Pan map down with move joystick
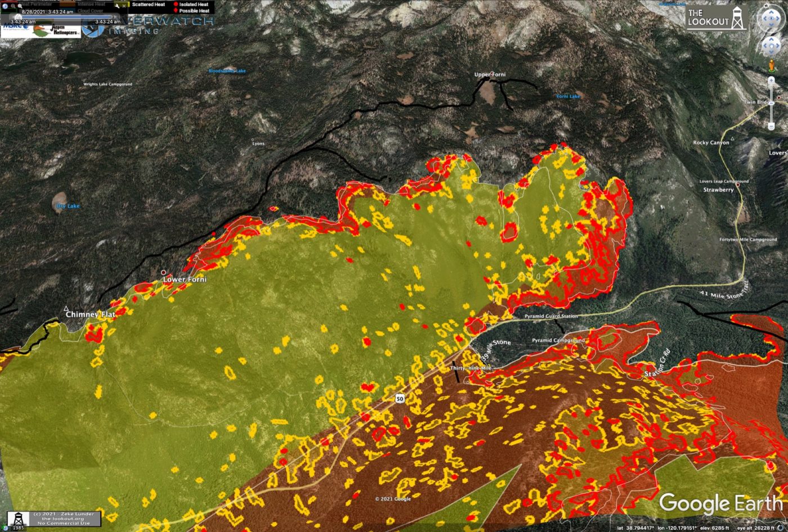This screenshot has width=788, height=532. pos(771,52)
